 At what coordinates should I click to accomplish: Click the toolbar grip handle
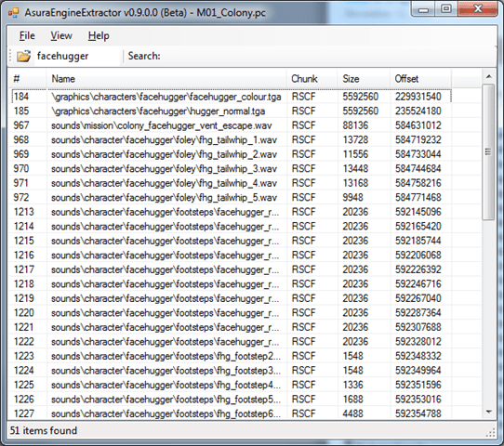click(10, 56)
